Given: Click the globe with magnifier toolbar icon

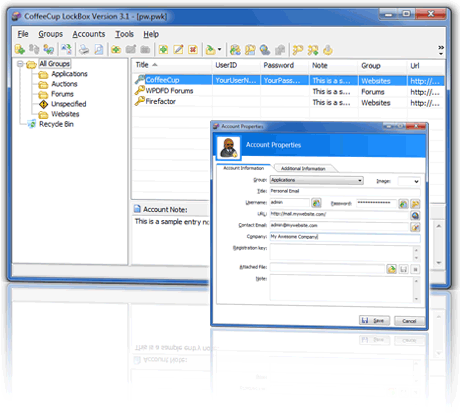Looking at the screenshot, I should (x=265, y=50).
